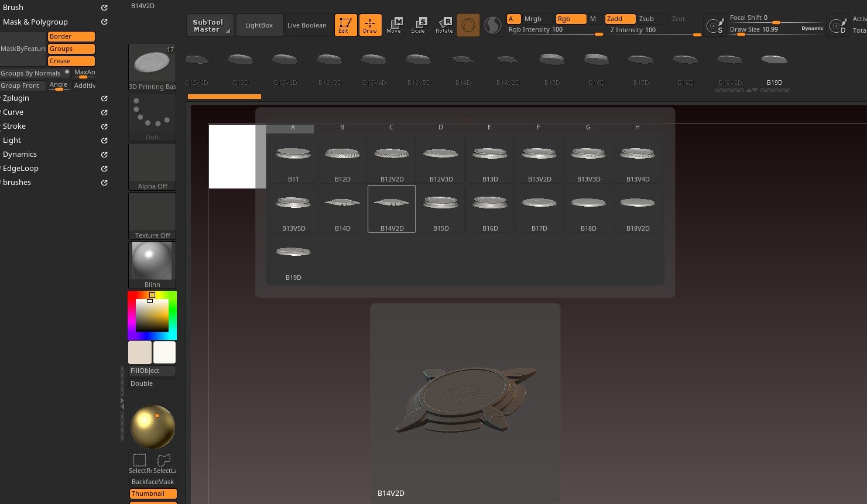Open the LightBox browser
867x504 pixels.
click(259, 25)
